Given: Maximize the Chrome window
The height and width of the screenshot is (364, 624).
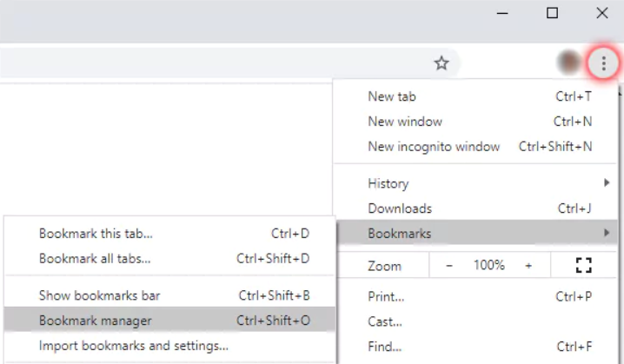Looking at the screenshot, I should point(552,14).
